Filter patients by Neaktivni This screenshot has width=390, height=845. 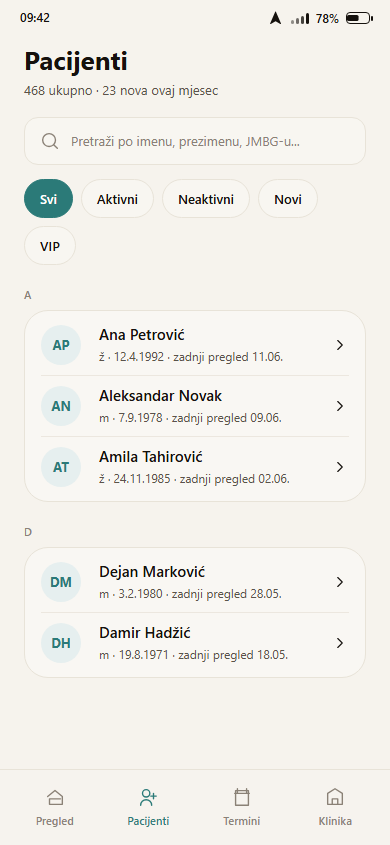206,199
